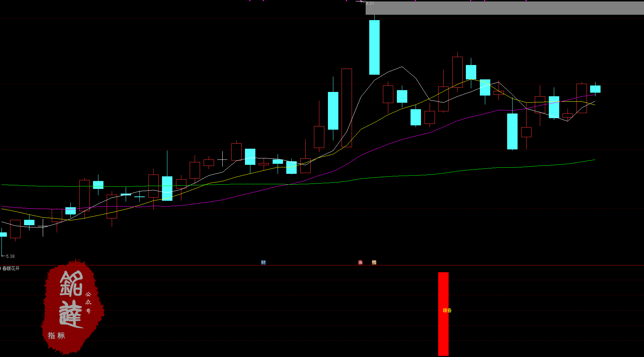
Task: Select the last cyan candle on the right
Action: (595, 89)
